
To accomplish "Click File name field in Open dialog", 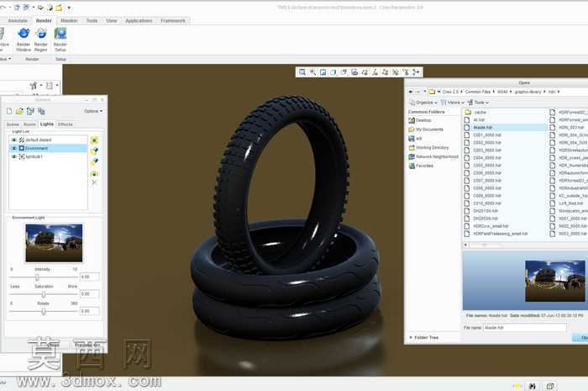I will point(525,328).
